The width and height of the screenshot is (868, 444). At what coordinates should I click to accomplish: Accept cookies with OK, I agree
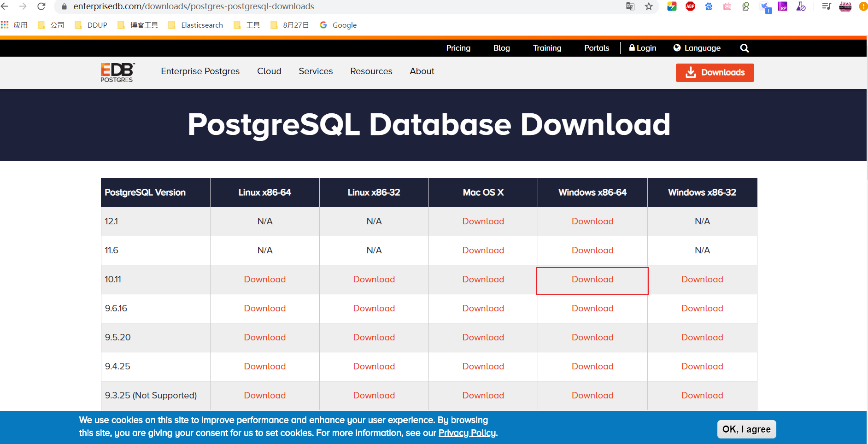coord(746,429)
